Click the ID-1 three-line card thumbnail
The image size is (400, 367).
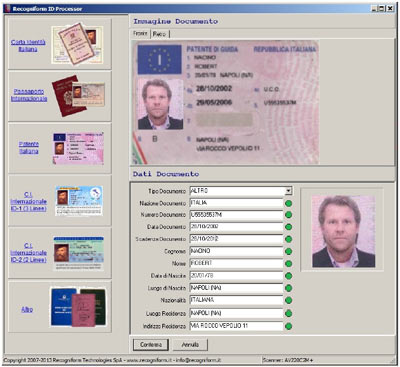coord(79,200)
